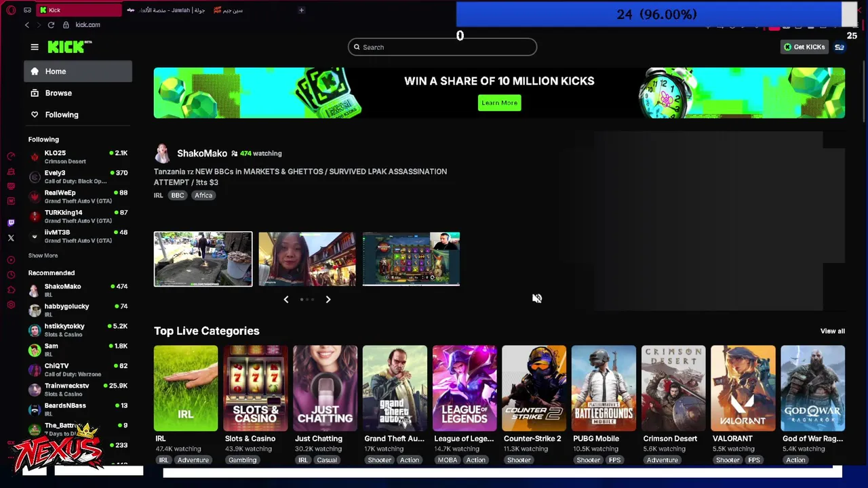Go to Home in Kick sidebar
868x488 pixels.
click(78, 71)
